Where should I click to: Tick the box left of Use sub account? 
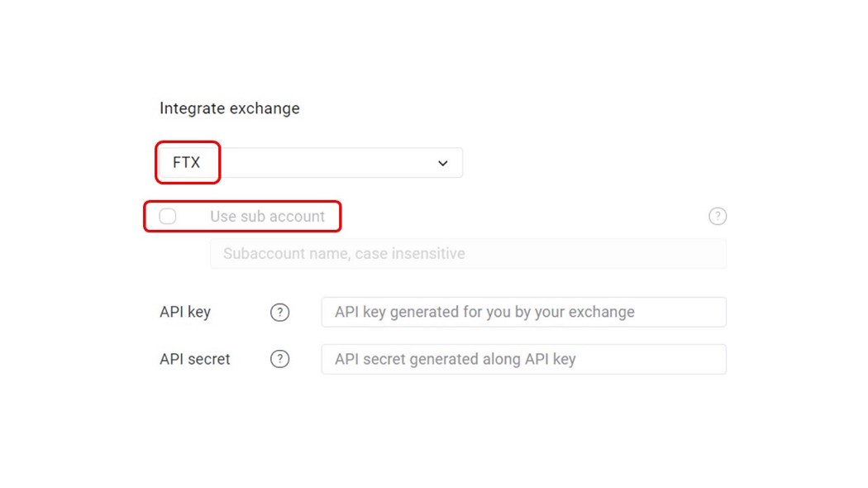(x=168, y=216)
